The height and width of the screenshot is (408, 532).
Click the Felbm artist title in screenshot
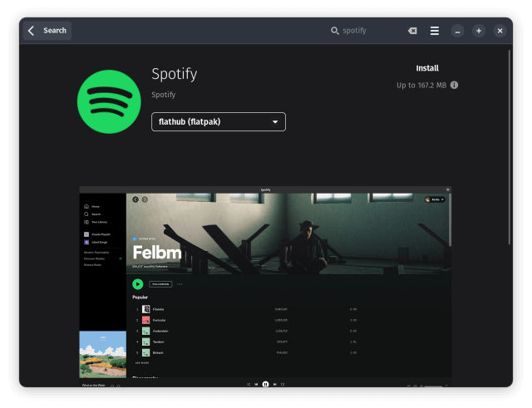[x=156, y=253]
